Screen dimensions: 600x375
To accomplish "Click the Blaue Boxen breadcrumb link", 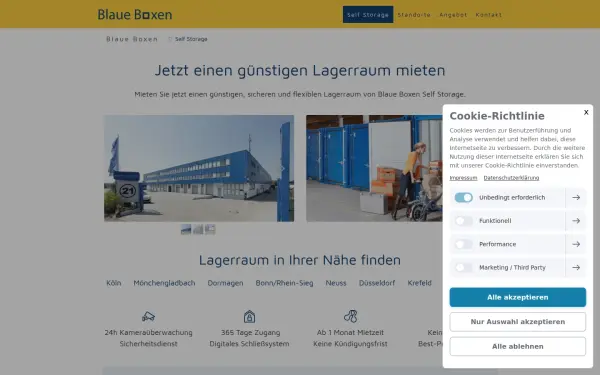I will (x=132, y=39).
